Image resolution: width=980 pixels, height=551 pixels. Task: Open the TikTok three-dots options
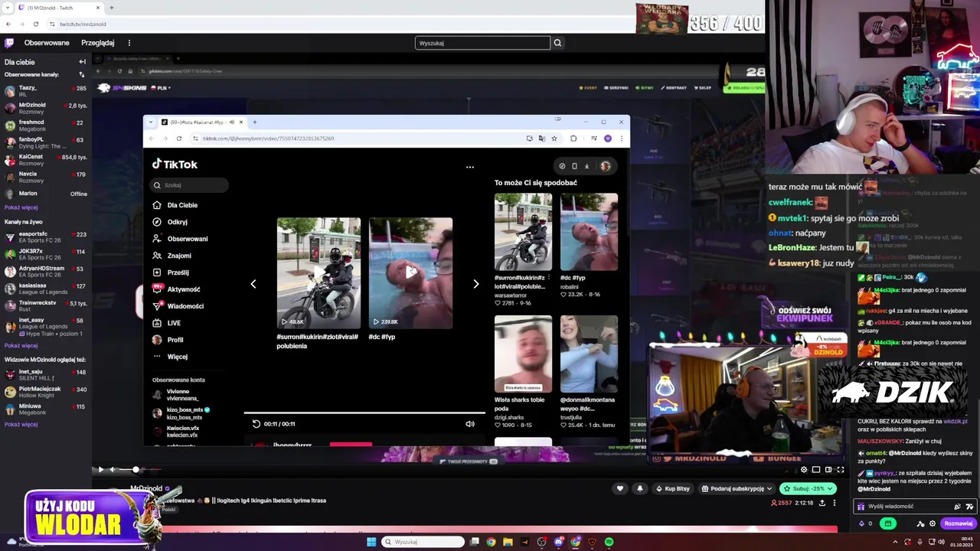click(x=470, y=167)
